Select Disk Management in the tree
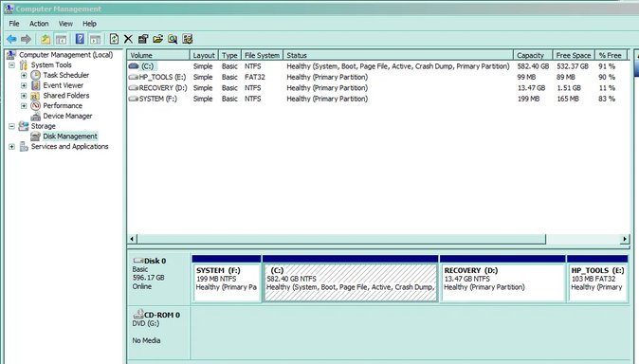The height and width of the screenshot is (364, 639). point(70,136)
